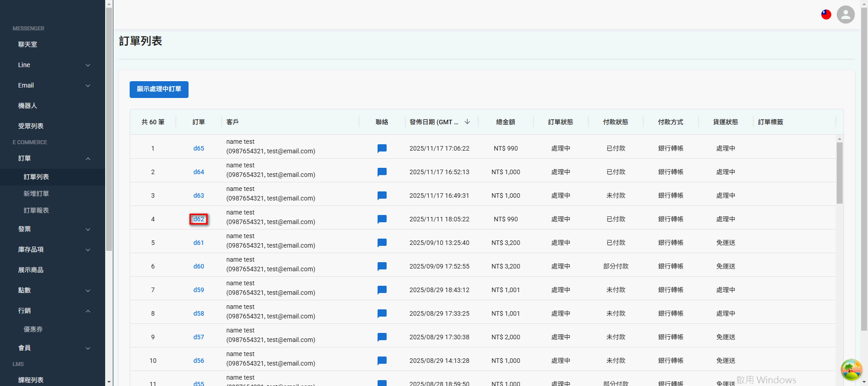
Task: Expand the 庫存品項 menu
Action: 53,249
